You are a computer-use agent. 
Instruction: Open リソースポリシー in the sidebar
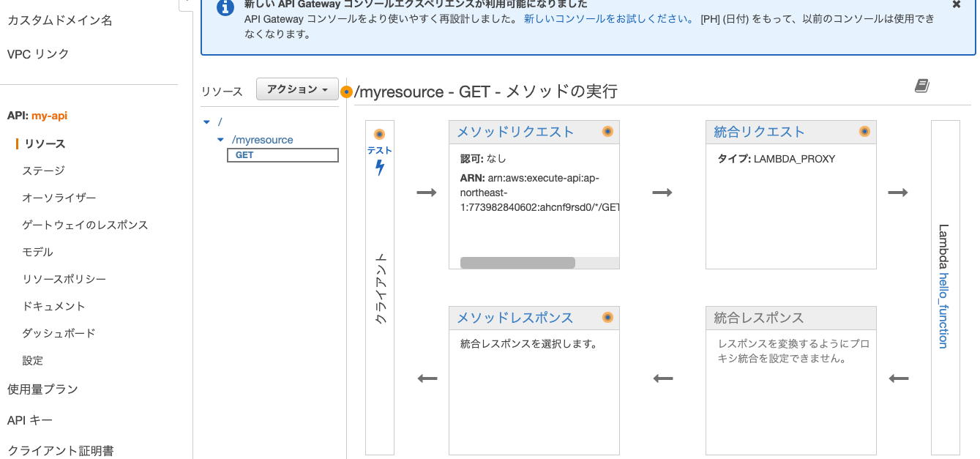pos(64,279)
